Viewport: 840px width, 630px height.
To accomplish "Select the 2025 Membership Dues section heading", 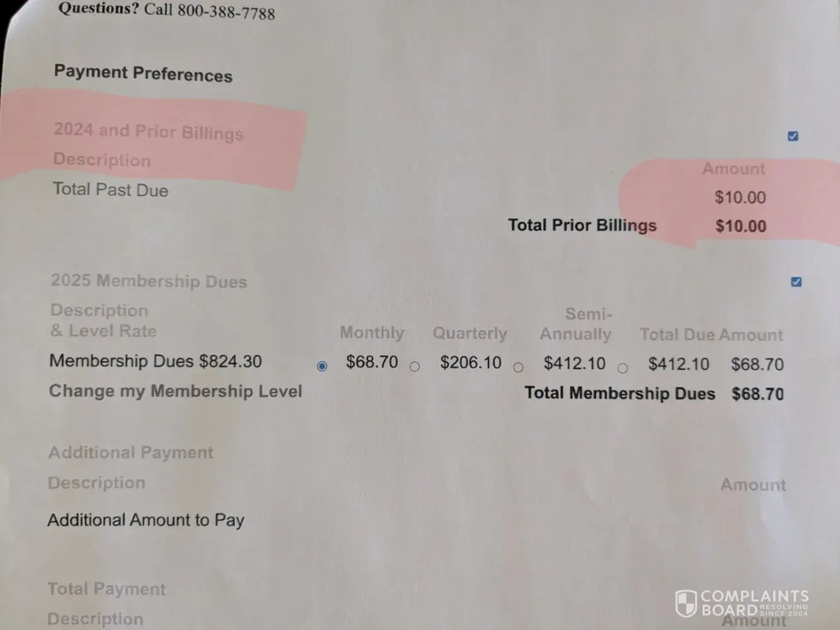I will [149, 281].
